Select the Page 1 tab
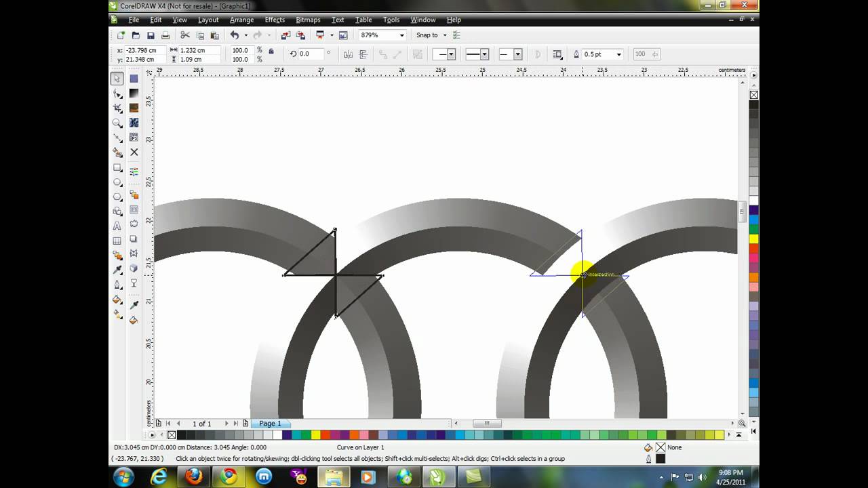This screenshot has width=868, height=488. click(270, 424)
